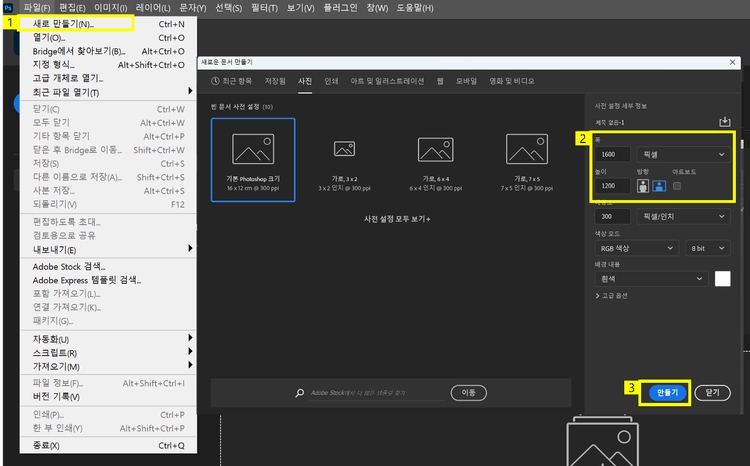Choose 열기(O) menu item
750x466 pixels.
pos(108,37)
